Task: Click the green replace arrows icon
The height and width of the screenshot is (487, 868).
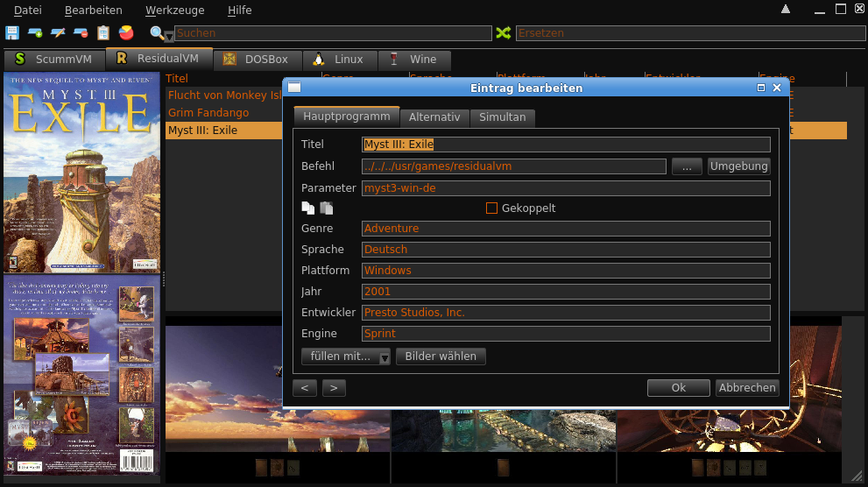Action: (504, 32)
